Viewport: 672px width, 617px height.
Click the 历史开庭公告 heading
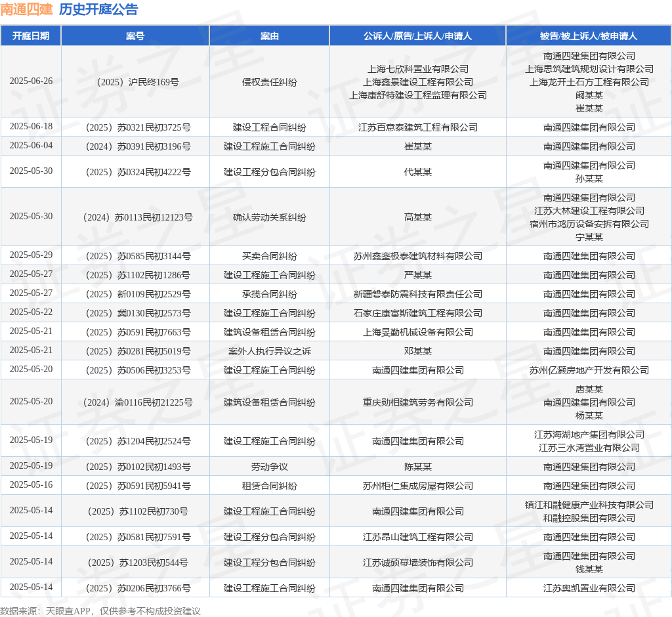pyautogui.click(x=98, y=9)
